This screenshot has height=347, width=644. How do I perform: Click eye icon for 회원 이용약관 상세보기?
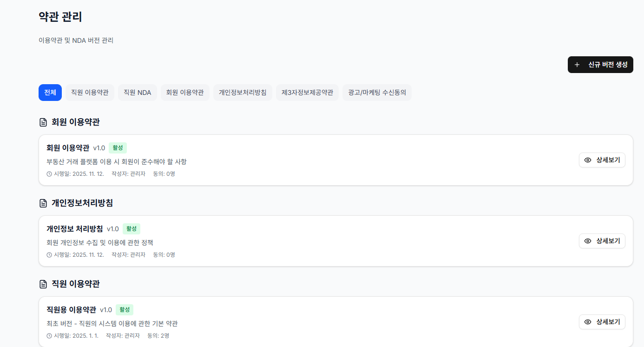point(588,160)
